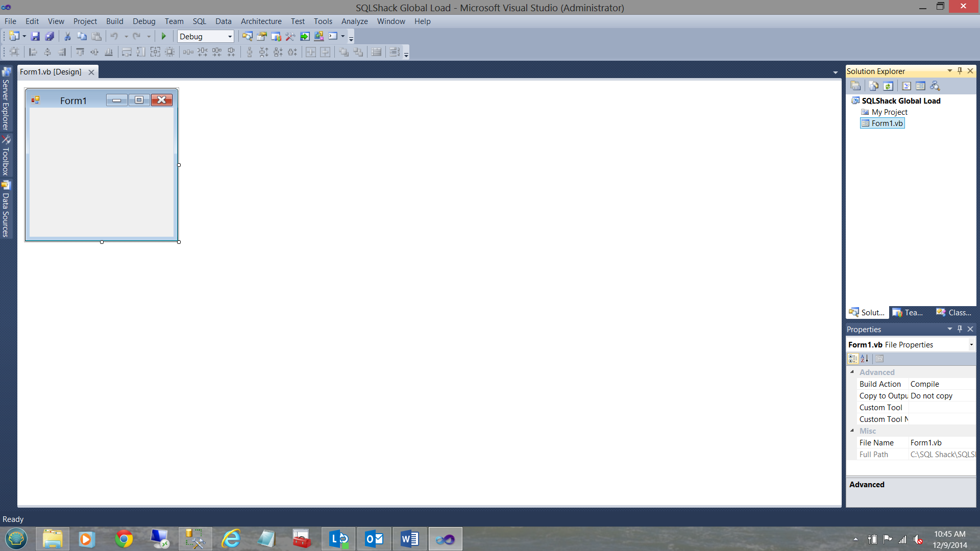Click the View Class Diagram icon
The image size is (980, 551).
point(935,86)
